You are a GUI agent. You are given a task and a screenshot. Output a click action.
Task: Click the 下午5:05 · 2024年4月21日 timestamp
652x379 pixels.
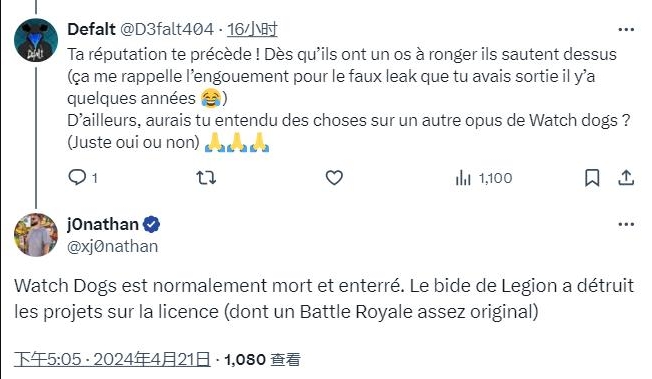click(x=112, y=359)
